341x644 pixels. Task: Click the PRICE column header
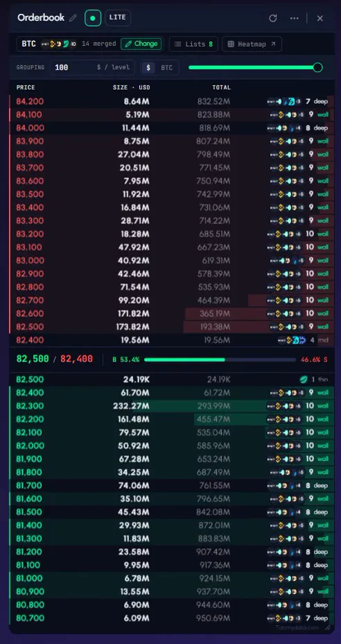pyautogui.click(x=26, y=87)
